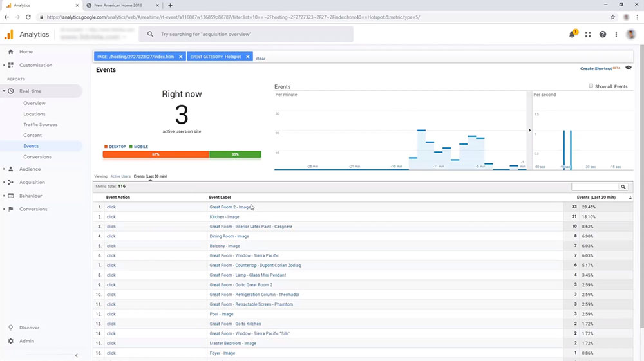Click the orange Desktop 67% bar segment

tap(156, 154)
